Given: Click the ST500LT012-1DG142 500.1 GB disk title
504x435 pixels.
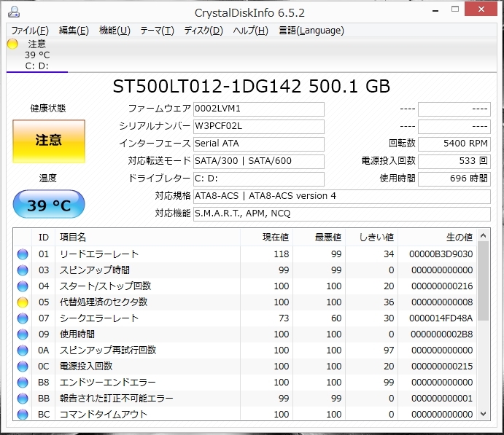Looking at the screenshot, I should (252, 87).
